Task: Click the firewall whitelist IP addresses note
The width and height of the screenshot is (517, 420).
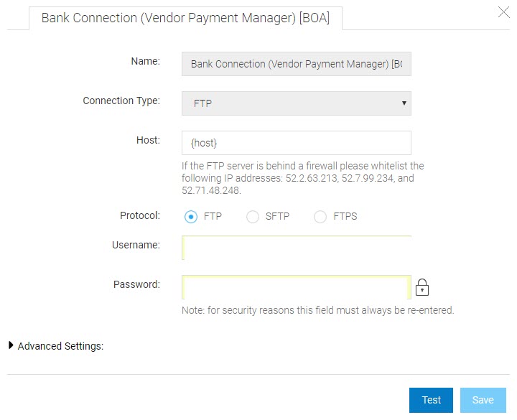Action: [303, 178]
